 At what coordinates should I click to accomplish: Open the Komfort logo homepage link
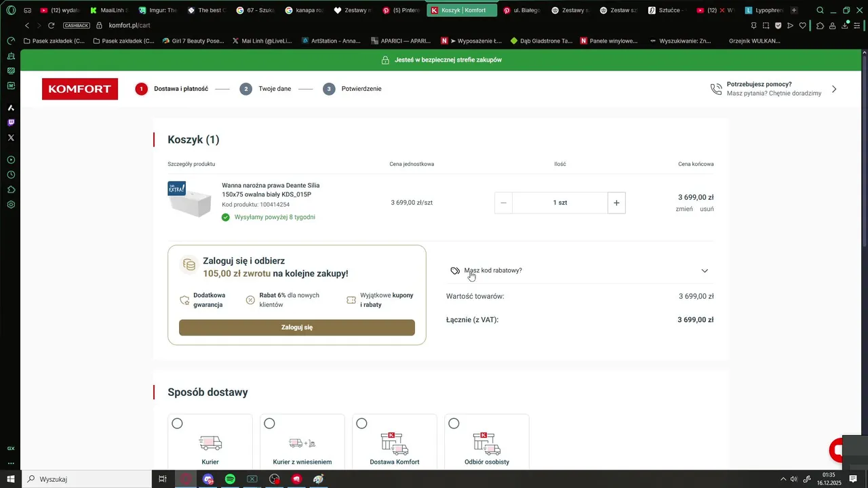coord(80,89)
